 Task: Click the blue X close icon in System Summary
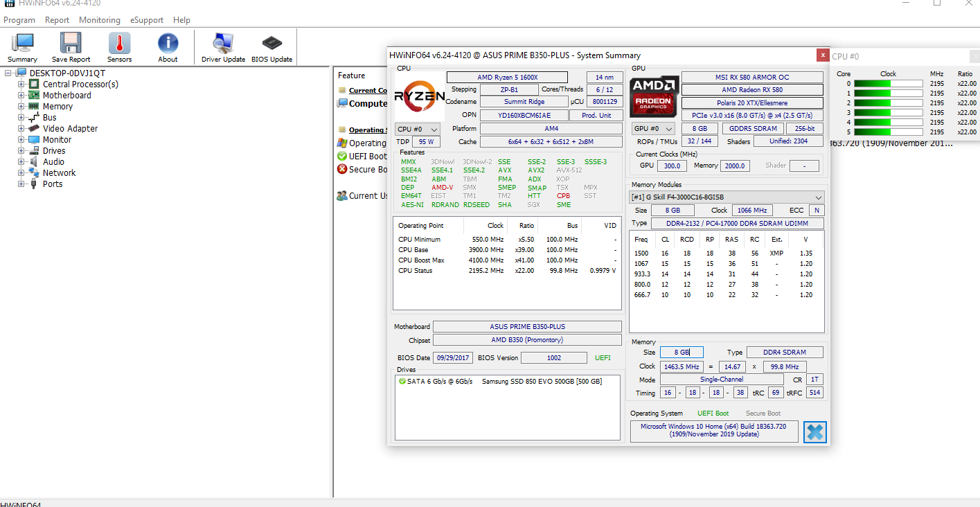(x=815, y=432)
